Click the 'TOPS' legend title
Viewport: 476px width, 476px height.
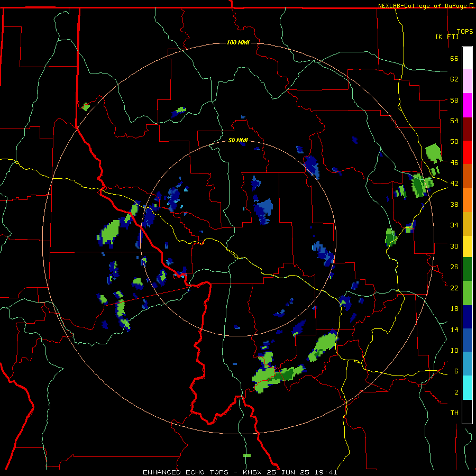click(465, 32)
